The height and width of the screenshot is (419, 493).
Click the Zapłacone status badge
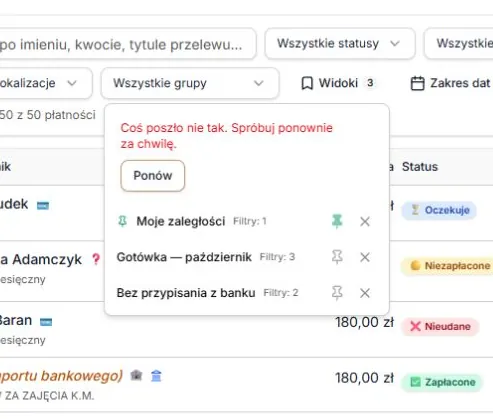(x=442, y=382)
